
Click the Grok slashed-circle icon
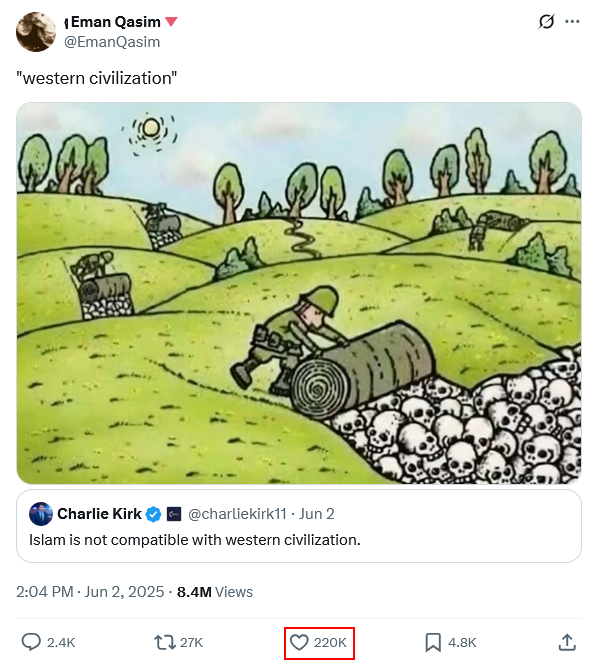click(x=546, y=21)
